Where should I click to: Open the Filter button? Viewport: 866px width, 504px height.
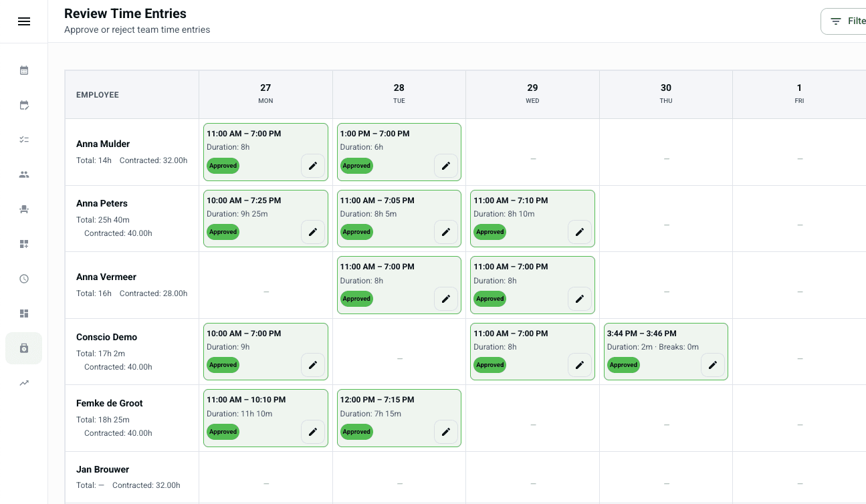[x=844, y=21]
